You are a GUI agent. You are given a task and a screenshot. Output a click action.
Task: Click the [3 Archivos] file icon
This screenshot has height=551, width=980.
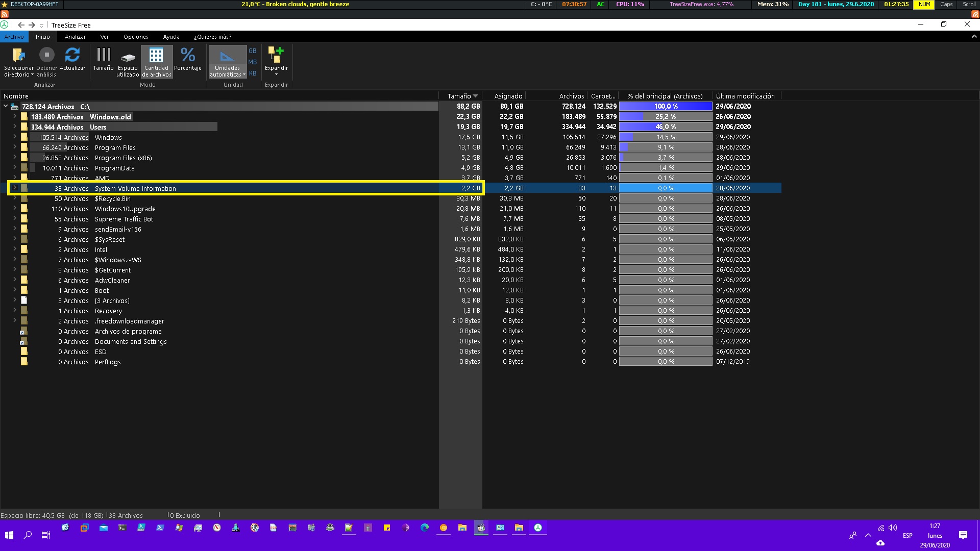[24, 300]
